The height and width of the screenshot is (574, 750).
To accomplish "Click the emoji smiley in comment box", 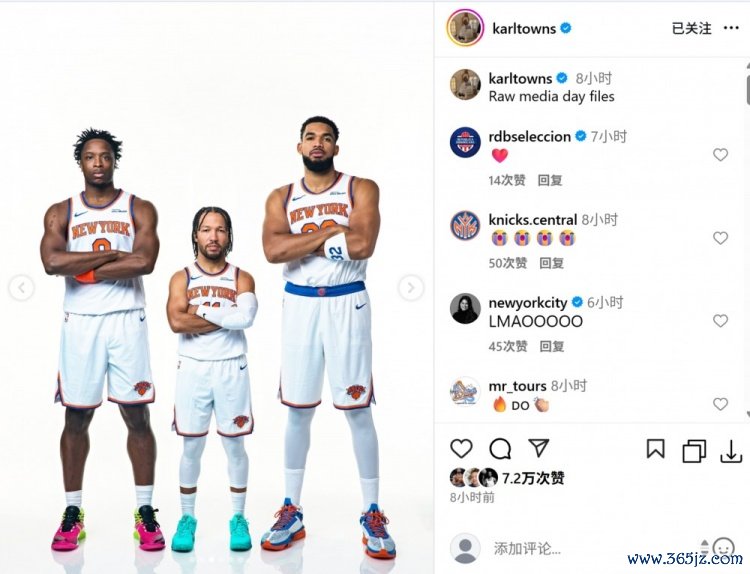I will tap(724, 547).
